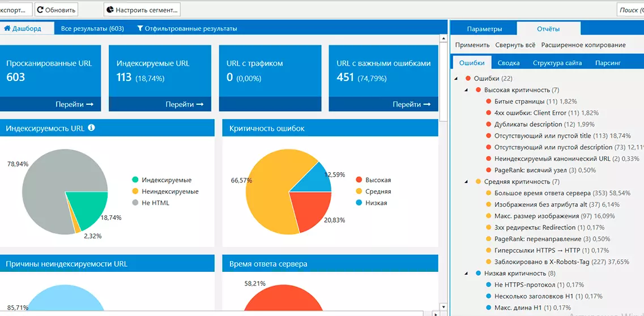Click arrow icon on Индексируемые URL card
The height and width of the screenshot is (316, 644).
[199, 105]
